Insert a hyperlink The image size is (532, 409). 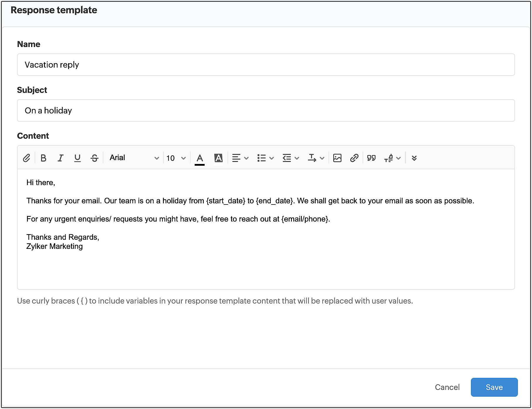(x=354, y=158)
